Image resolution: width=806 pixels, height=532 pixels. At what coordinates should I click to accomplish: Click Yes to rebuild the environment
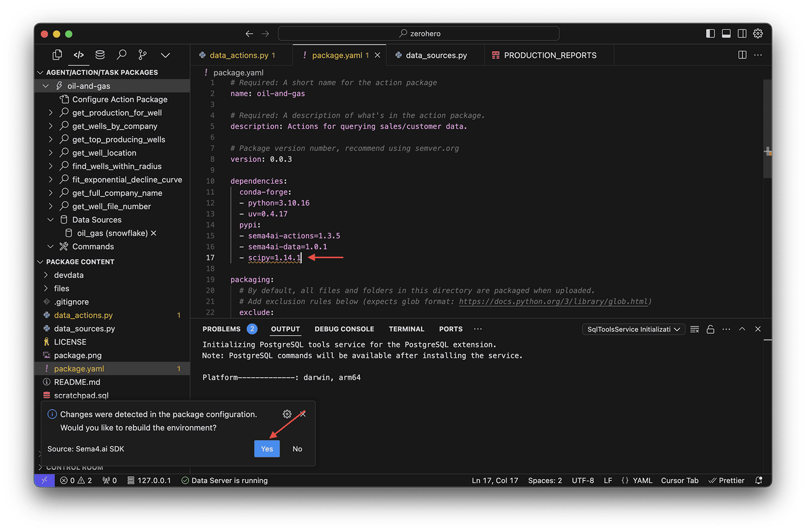(x=266, y=448)
